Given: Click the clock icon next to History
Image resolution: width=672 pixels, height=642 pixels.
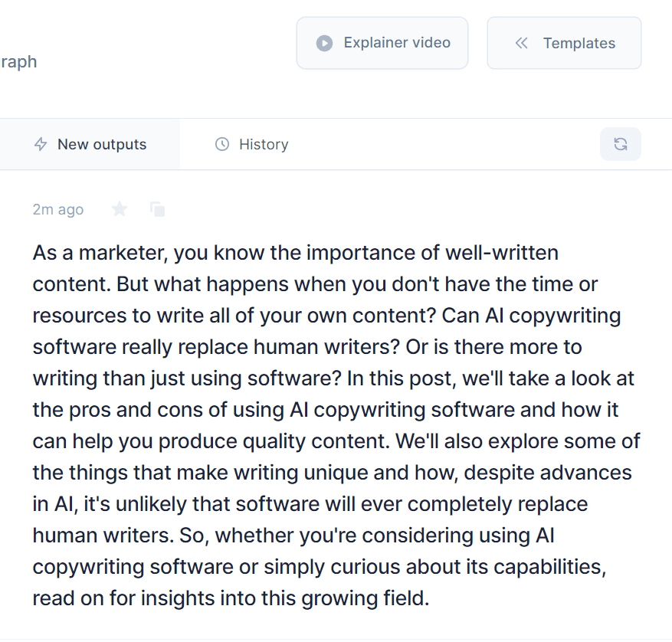Looking at the screenshot, I should pos(222,144).
